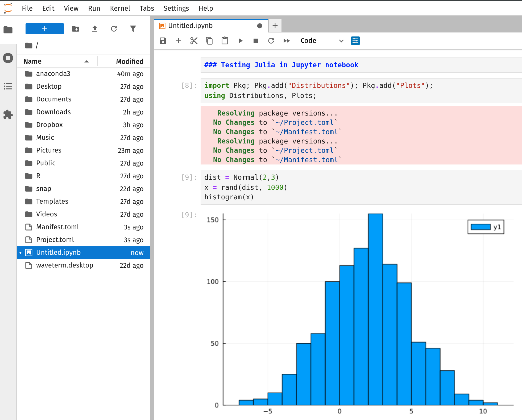Click the tallest histogram bar in the plot
Image resolution: width=522 pixels, height=420 pixels.
point(375,309)
